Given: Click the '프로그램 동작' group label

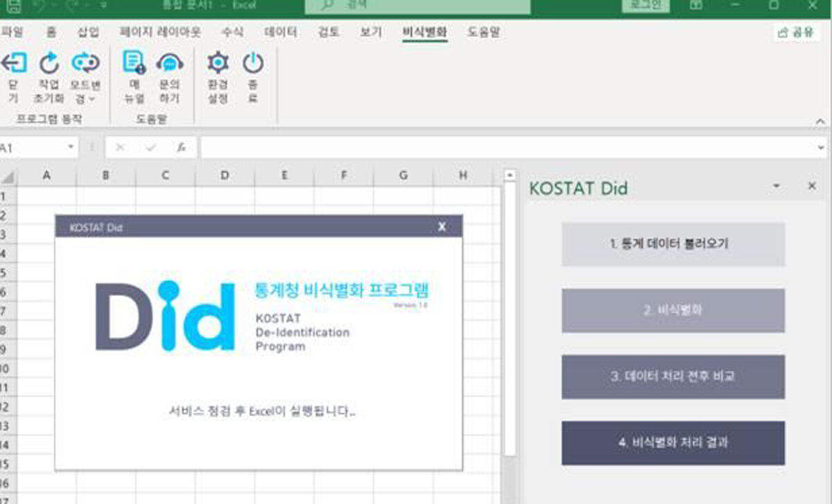Looking at the screenshot, I should (49, 119).
